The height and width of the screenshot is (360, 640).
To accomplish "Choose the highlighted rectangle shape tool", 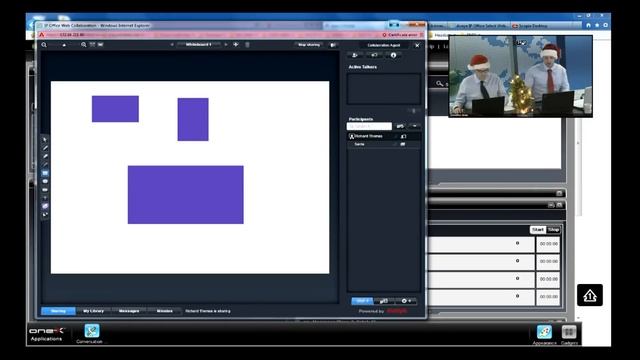I will click(x=45, y=173).
